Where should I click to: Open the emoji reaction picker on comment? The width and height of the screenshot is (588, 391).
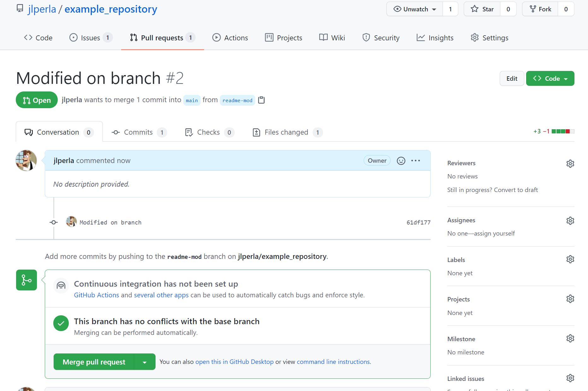401,161
